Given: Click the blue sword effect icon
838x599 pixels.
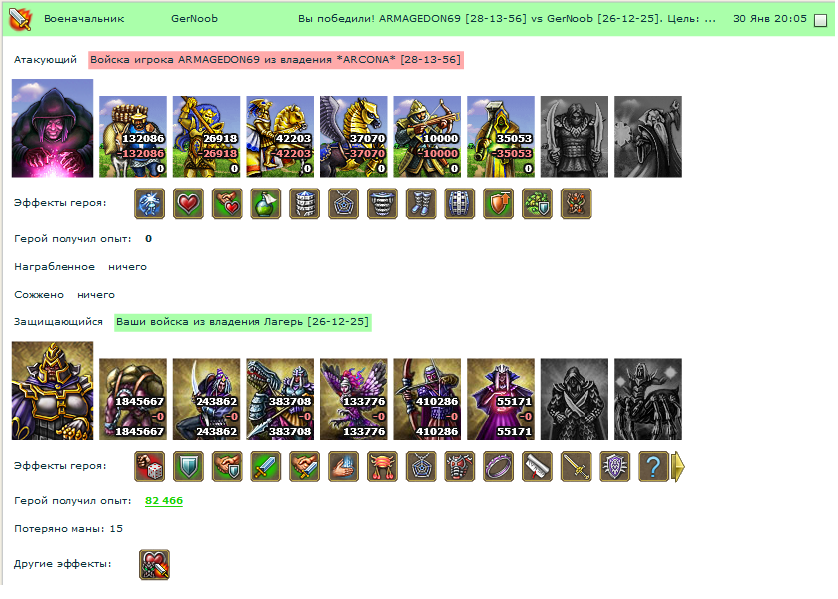Looking at the screenshot, I should [x=266, y=466].
